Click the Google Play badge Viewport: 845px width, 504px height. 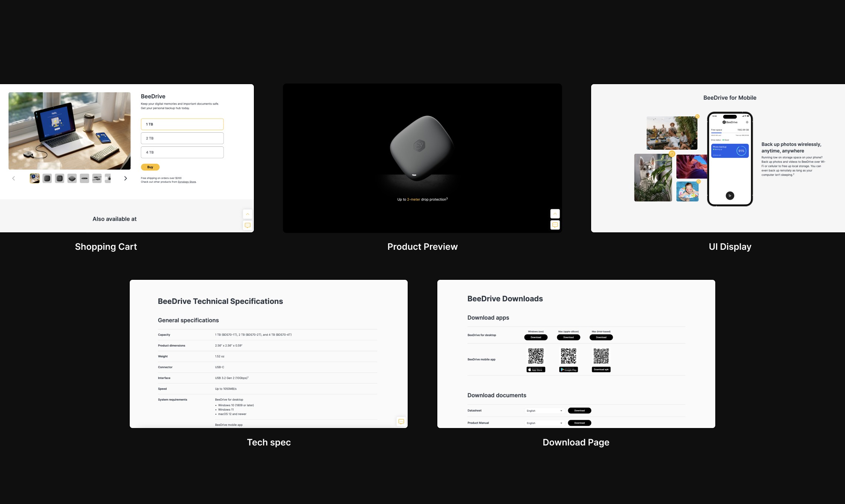[x=568, y=369]
